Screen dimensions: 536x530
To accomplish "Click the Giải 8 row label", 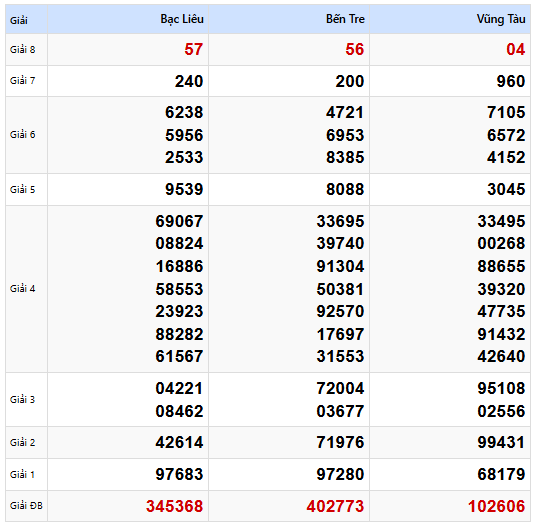I will point(23,50).
